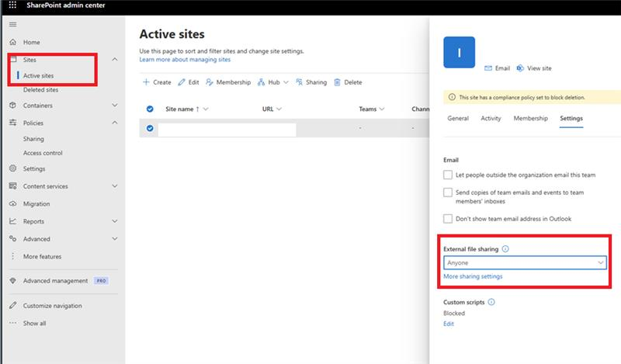
Task: Check Don't show team email address checkbox
Action: (448, 219)
